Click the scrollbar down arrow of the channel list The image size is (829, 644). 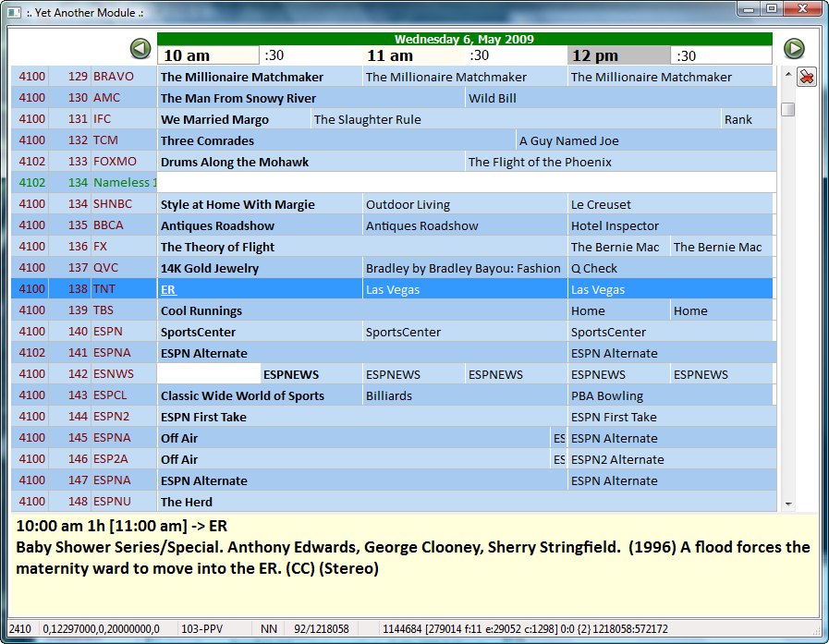tap(788, 504)
